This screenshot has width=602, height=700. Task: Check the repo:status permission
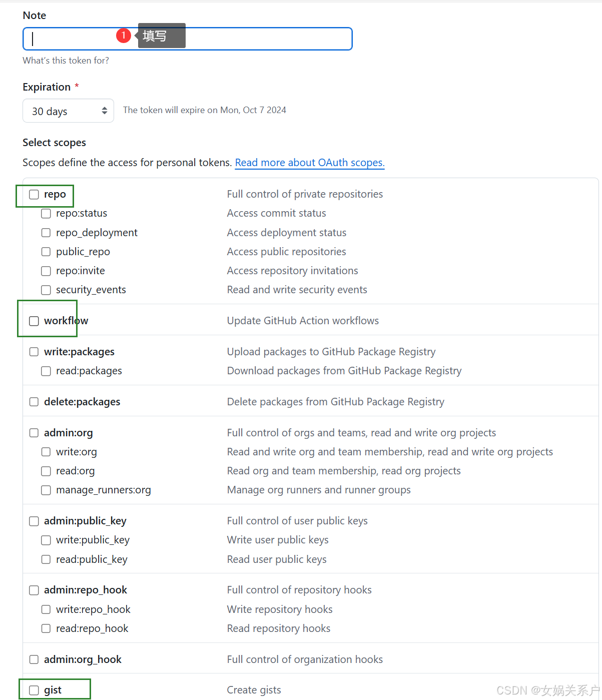pos(46,213)
